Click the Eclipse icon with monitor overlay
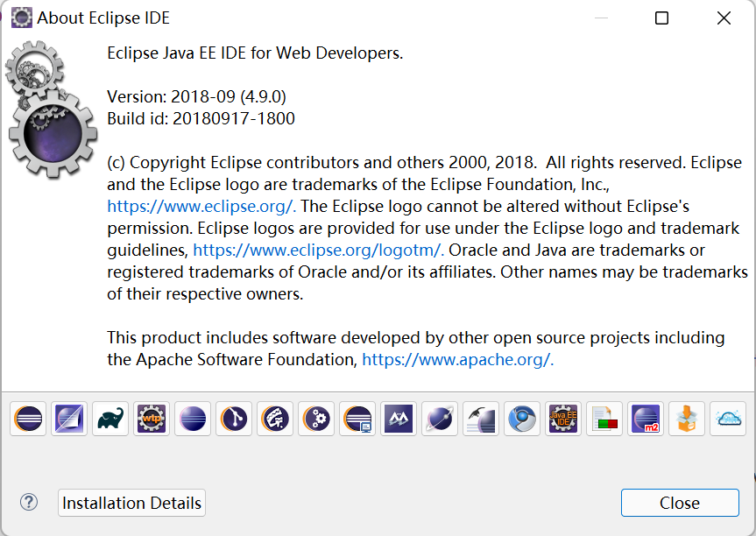756x536 pixels. click(x=357, y=419)
